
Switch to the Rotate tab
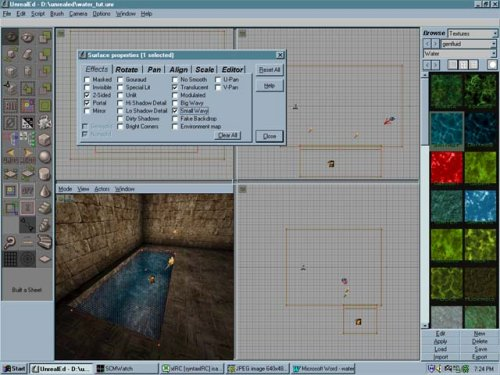click(127, 70)
